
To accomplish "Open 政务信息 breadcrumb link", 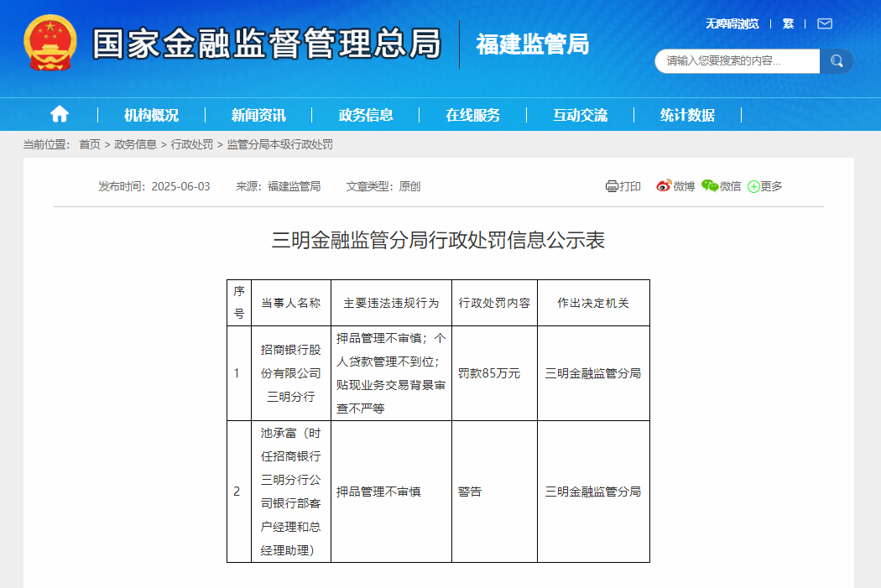I will [135, 144].
